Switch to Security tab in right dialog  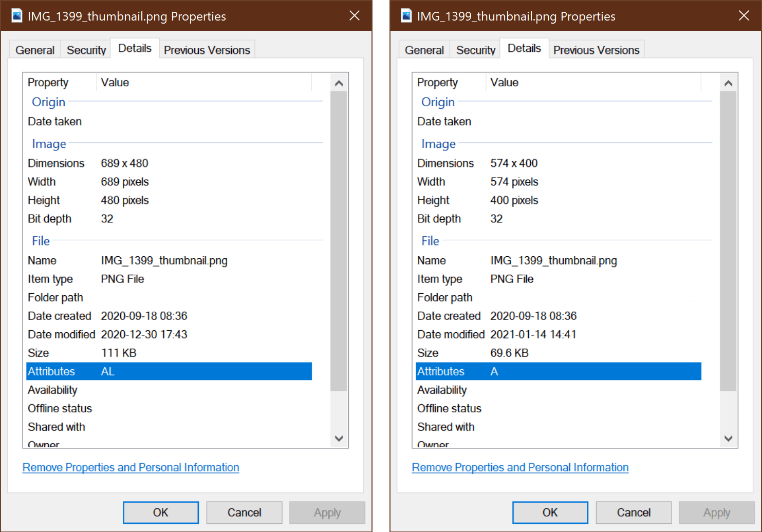tap(475, 50)
